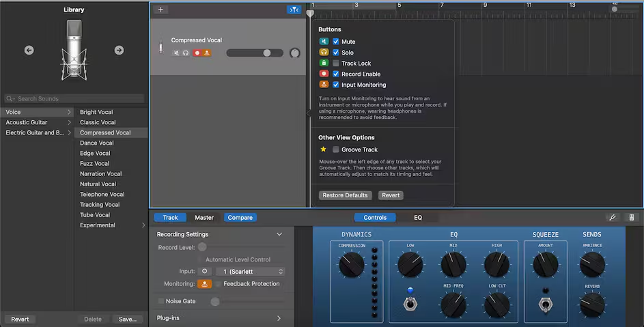The image size is (644, 327).
Task: Uncheck the Mute checkbox
Action: pos(335,42)
